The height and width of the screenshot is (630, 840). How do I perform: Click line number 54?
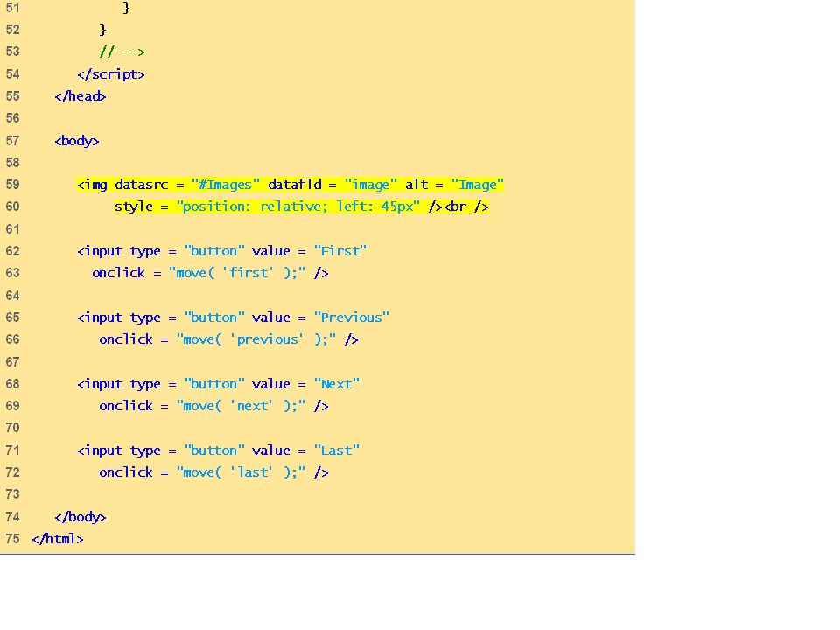click(x=13, y=73)
